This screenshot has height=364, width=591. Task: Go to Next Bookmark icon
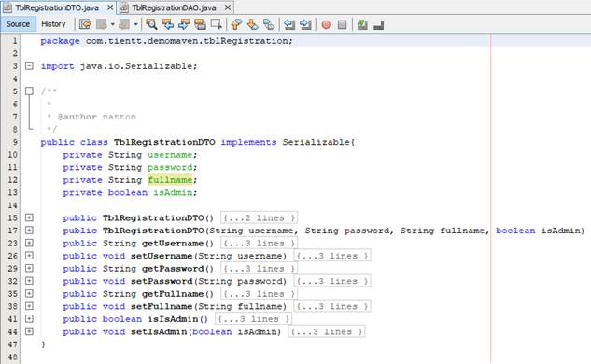(252, 24)
